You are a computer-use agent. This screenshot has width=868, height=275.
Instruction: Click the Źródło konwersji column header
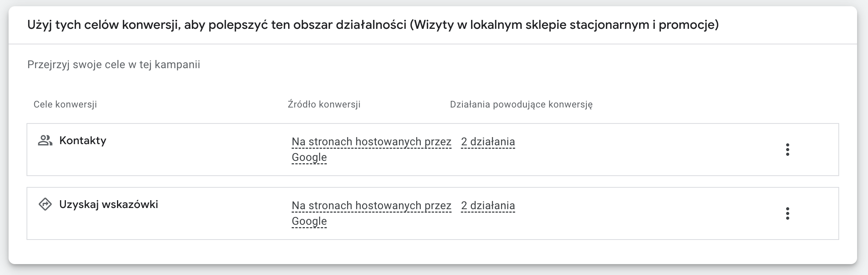[324, 104]
